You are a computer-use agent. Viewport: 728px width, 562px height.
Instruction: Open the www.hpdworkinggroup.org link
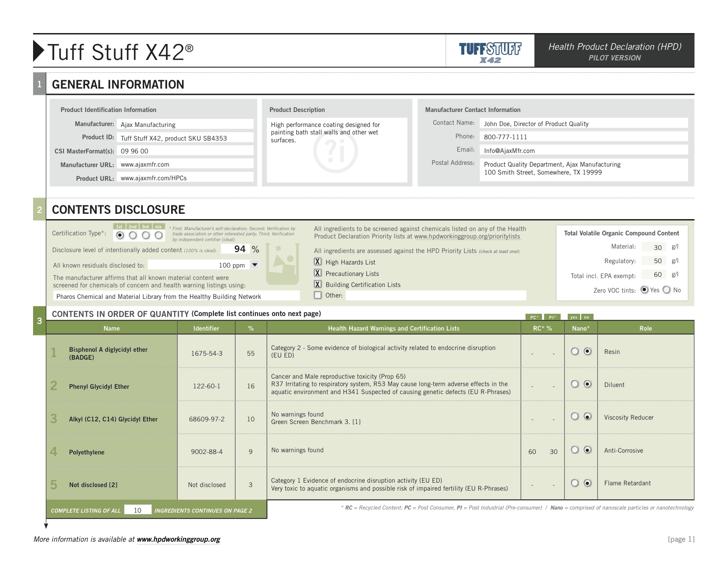(179, 539)
